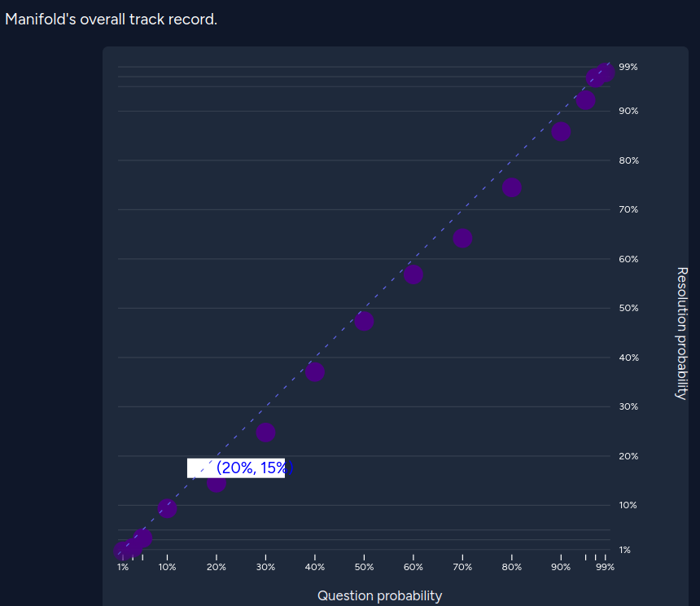Click the 20% label on the x-axis
Viewport: 700px width, 606px height.
point(217,567)
